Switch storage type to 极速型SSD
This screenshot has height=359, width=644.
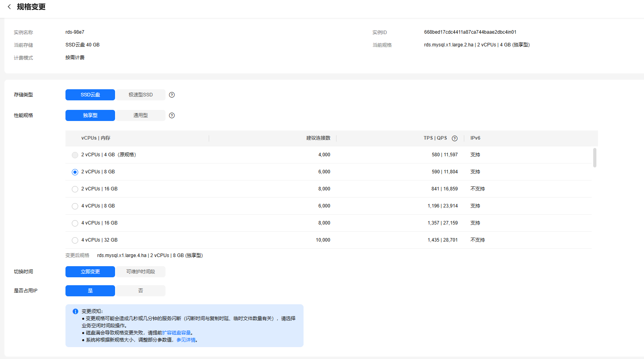(x=140, y=95)
